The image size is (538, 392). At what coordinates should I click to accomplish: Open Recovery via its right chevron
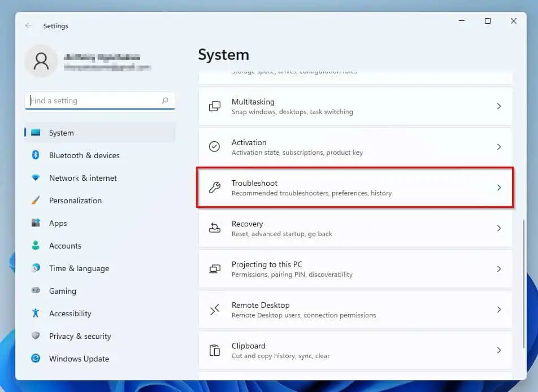click(499, 228)
